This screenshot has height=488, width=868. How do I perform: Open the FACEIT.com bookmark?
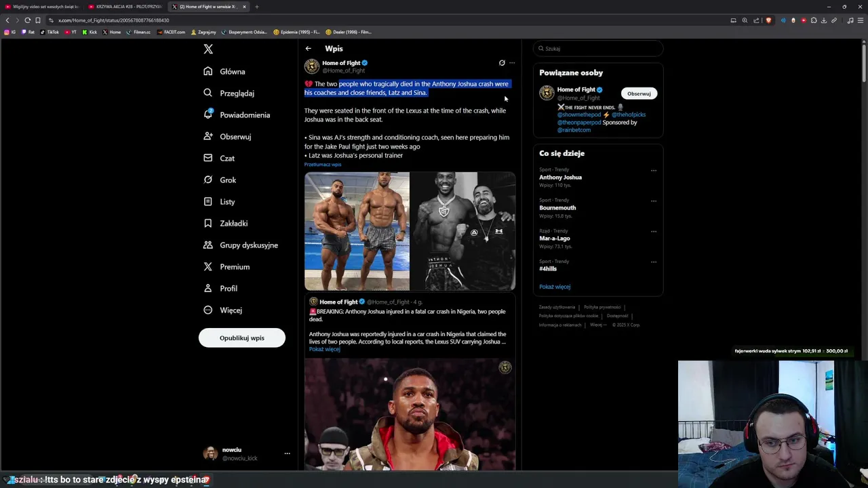click(171, 32)
